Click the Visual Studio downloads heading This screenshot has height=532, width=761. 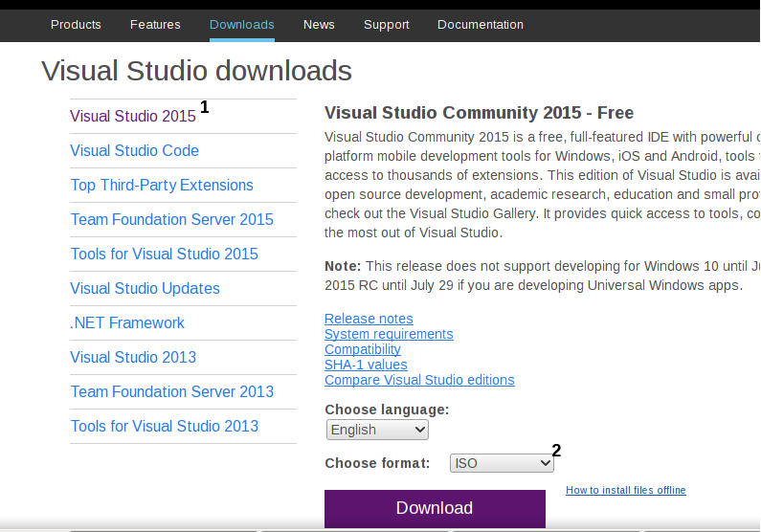(x=196, y=71)
